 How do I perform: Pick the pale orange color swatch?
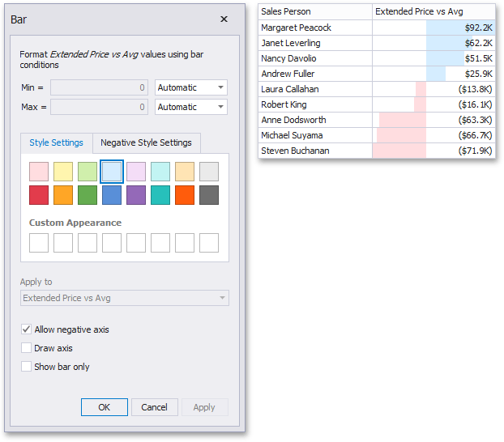[185, 172]
